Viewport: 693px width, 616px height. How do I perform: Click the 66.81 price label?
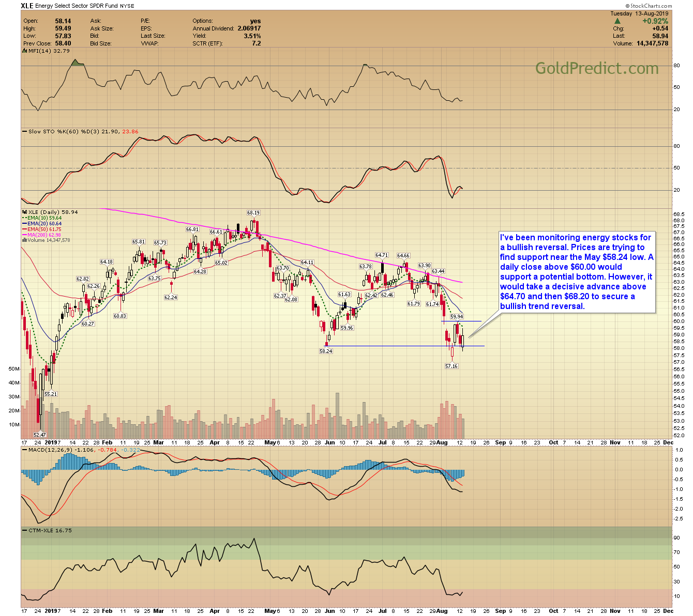click(x=192, y=229)
